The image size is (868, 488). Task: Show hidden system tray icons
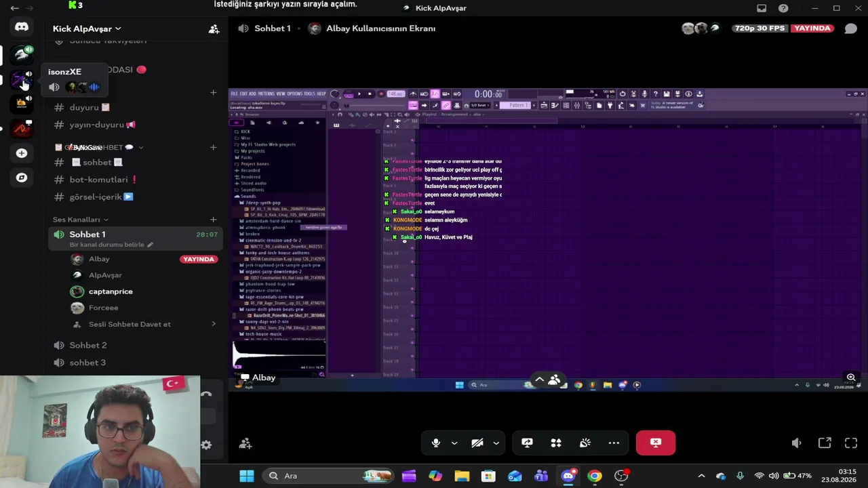701,476
